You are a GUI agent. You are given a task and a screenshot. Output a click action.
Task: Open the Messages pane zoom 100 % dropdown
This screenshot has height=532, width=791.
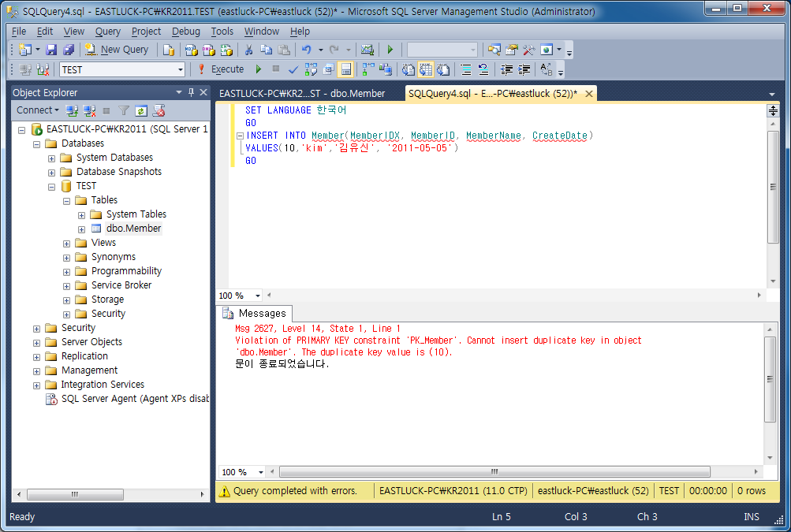(x=261, y=472)
